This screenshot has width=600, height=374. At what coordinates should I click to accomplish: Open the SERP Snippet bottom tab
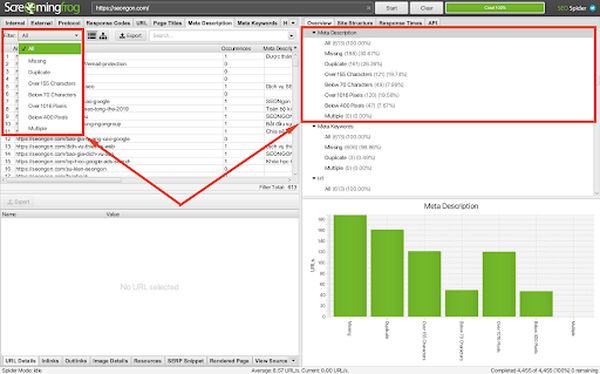pos(186,361)
